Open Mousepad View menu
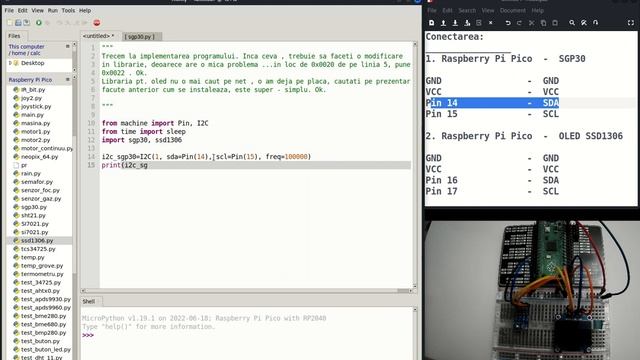The width and height of the screenshot is (640, 360). coord(488,11)
